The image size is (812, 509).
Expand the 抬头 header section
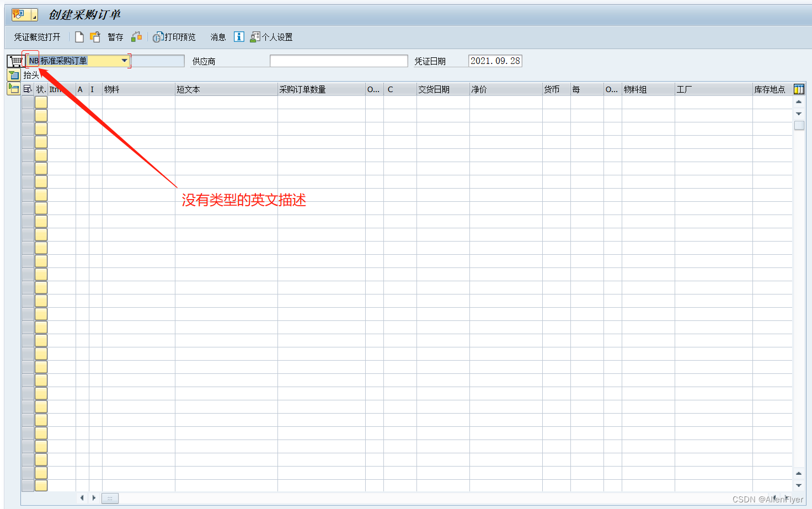tap(13, 74)
